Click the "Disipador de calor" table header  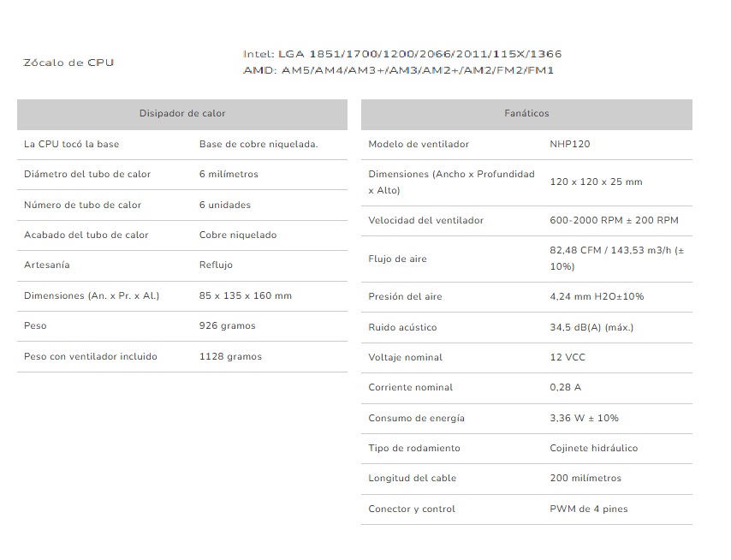182,114
